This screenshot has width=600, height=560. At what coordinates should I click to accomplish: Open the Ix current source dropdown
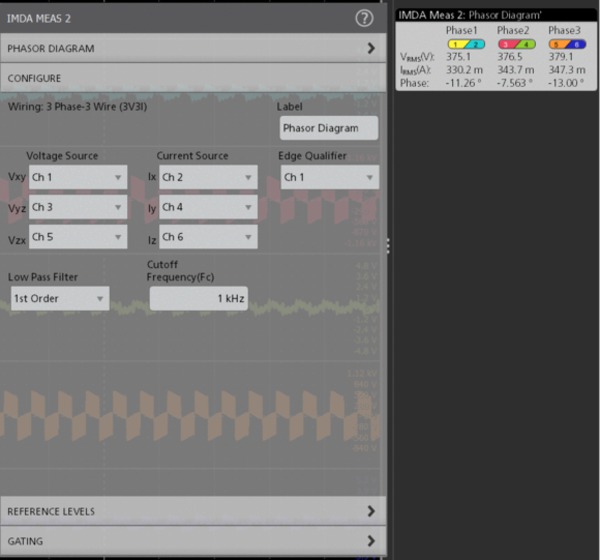(x=208, y=177)
